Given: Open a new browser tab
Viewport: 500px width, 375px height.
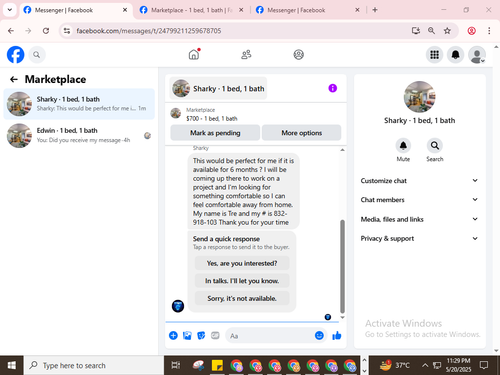Looking at the screenshot, I should coord(375,10).
